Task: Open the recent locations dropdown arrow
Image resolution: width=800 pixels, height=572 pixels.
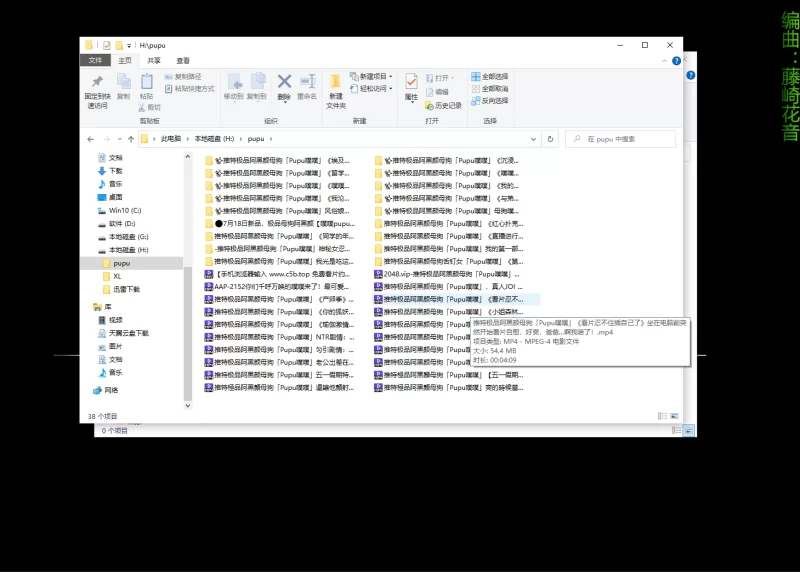Action: point(119,139)
